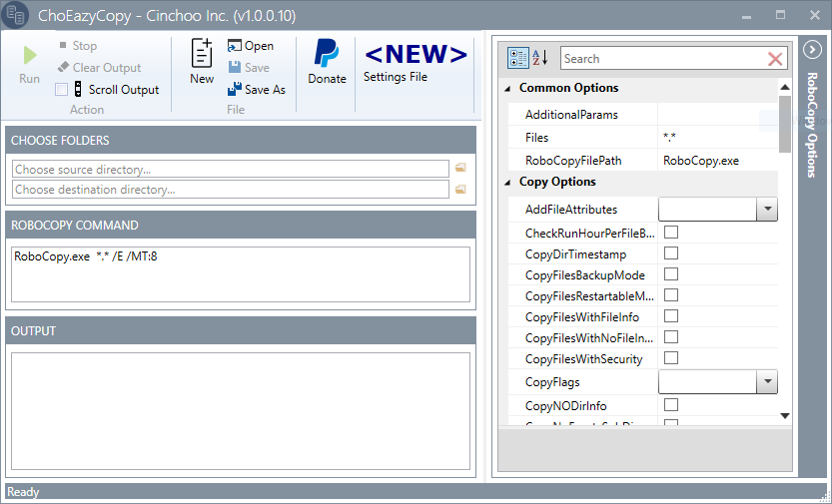Enable CopyFilesWithSecurity checkbox
This screenshot has height=504, width=832.
671,357
